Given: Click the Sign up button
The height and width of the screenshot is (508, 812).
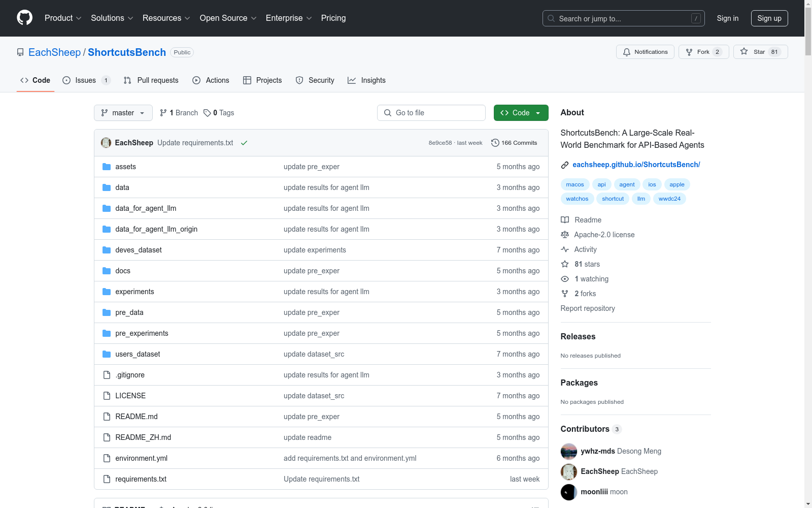Looking at the screenshot, I should tap(769, 18).
